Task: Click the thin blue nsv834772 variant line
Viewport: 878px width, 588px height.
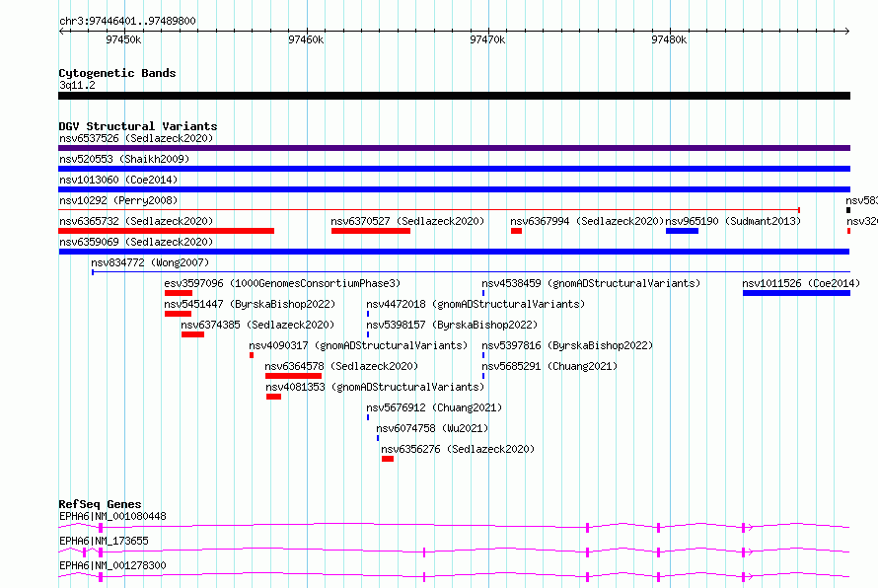Action: 471,272
